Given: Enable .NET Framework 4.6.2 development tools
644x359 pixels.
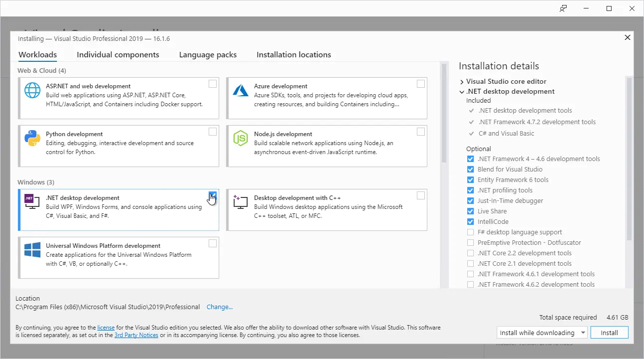Looking at the screenshot, I should pyautogui.click(x=470, y=285).
